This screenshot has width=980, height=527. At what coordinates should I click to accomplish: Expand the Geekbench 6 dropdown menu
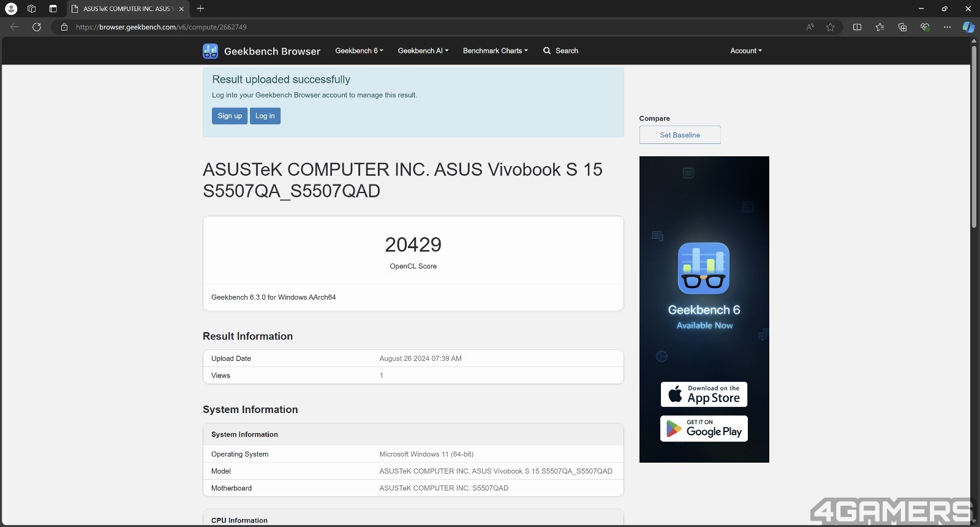pos(359,51)
